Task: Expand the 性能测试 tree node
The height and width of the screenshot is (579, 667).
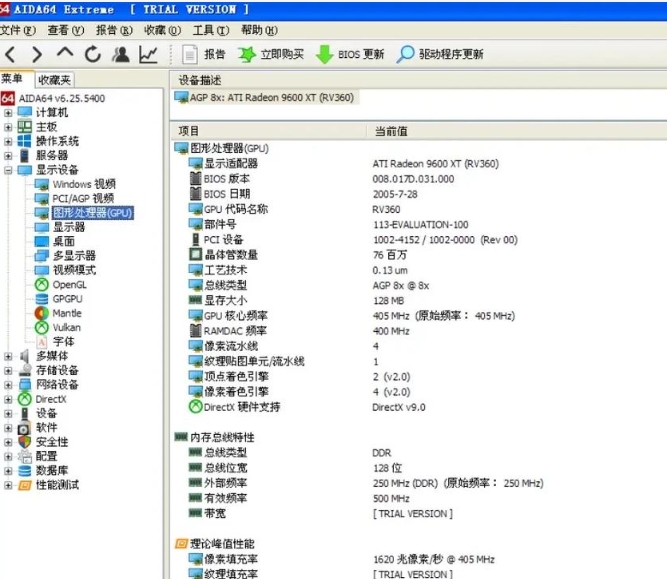Action: click(x=9, y=485)
